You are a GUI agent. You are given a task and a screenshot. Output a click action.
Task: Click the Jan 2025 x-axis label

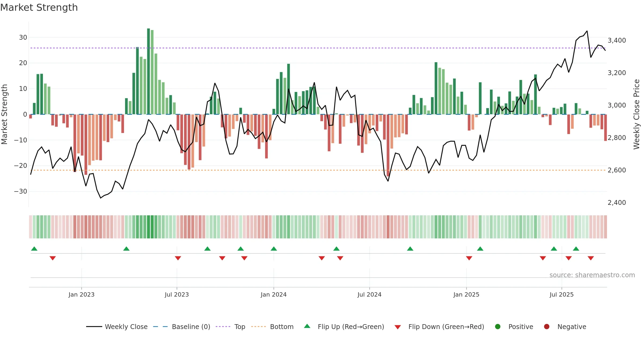(466, 294)
